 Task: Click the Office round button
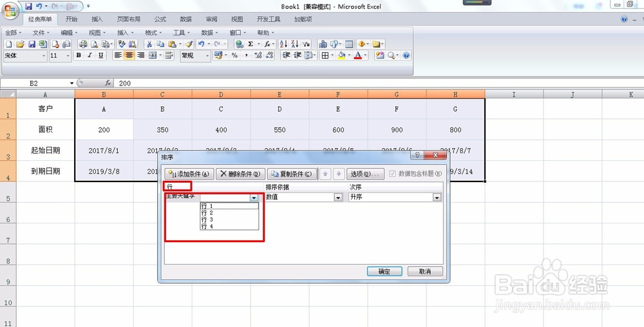(x=9, y=10)
